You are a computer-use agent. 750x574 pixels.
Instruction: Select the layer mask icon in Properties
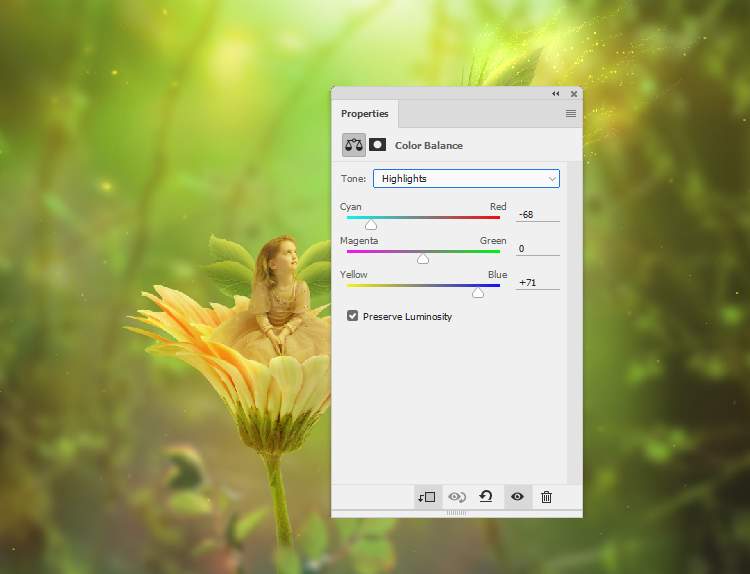tap(377, 145)
